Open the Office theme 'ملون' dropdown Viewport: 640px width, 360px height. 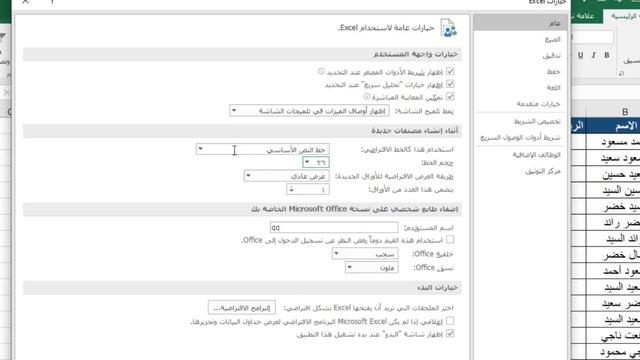coord(372,267)
